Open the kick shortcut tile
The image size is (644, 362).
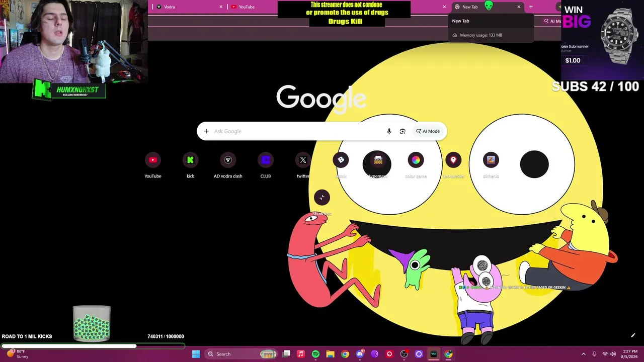pyautogui.click(x=190, y=165)
